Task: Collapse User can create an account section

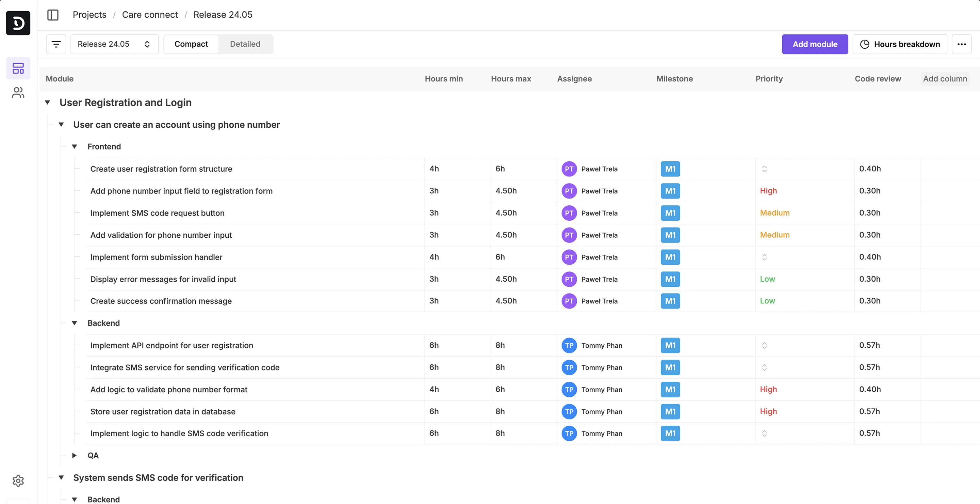Action: (61, 125)
